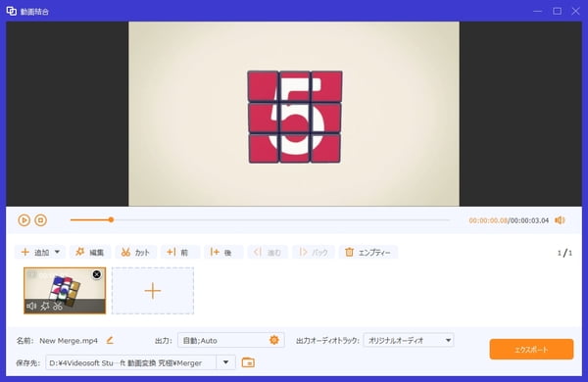Expand オリジナルオーディオ audio track dropdown

pyautogui.click(x=409, y=340)
